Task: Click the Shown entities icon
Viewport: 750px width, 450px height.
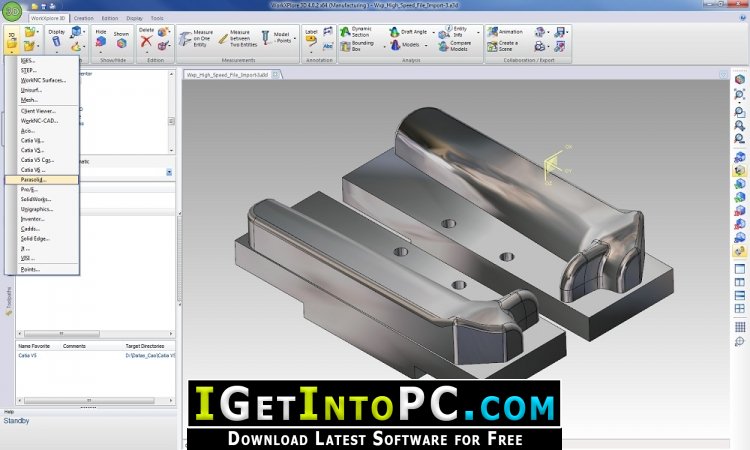Action: tap(121, 43)
